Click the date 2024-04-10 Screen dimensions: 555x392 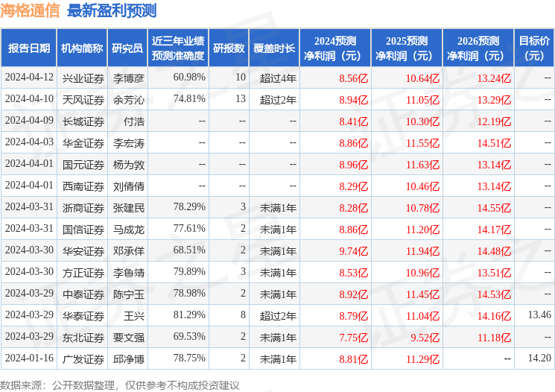point(29,98)
